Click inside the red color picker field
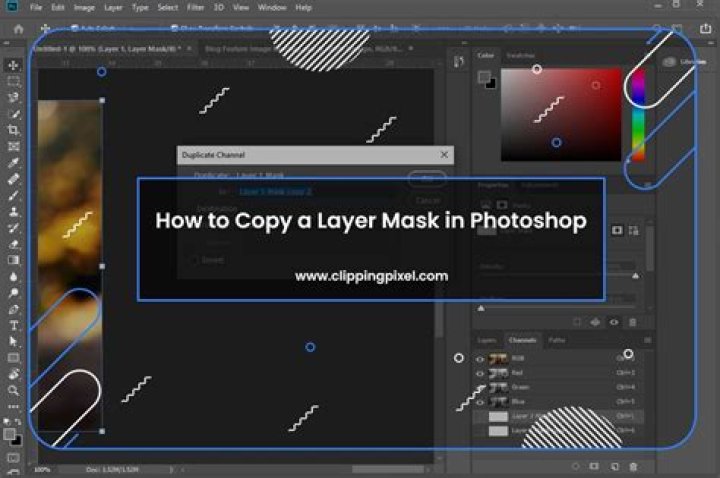720x478 pixels. click(x=561, y=115)
